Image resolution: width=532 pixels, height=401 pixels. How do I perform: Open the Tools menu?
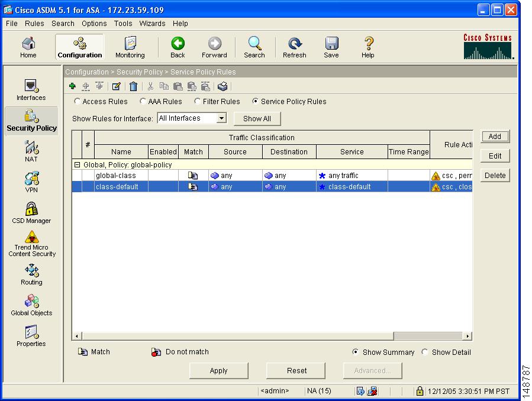coord(123,24)
